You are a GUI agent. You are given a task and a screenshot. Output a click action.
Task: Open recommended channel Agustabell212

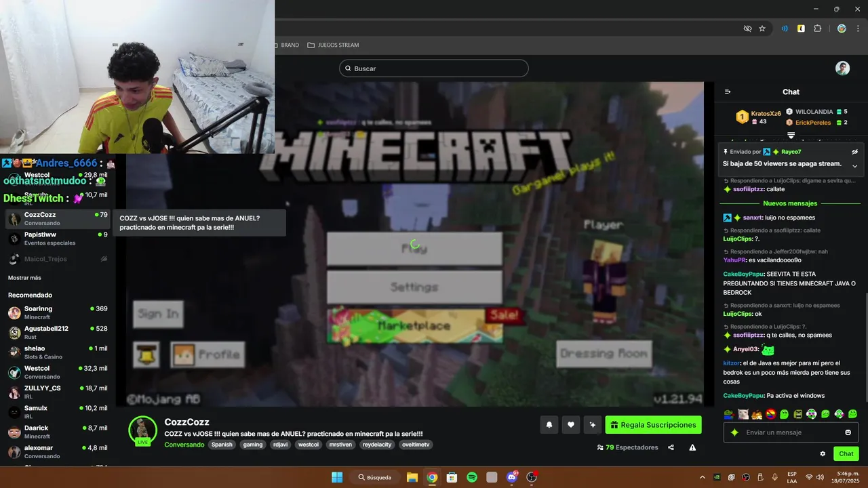click(x=58, y=332)
